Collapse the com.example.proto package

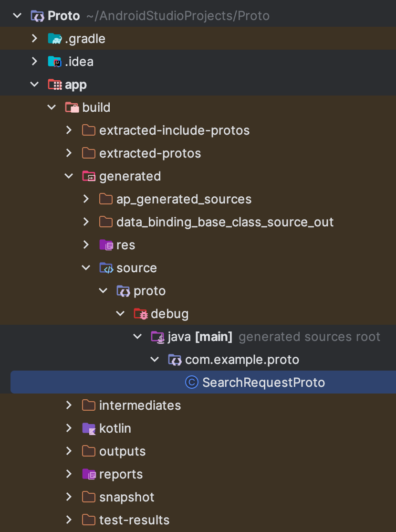click(155, 359)
